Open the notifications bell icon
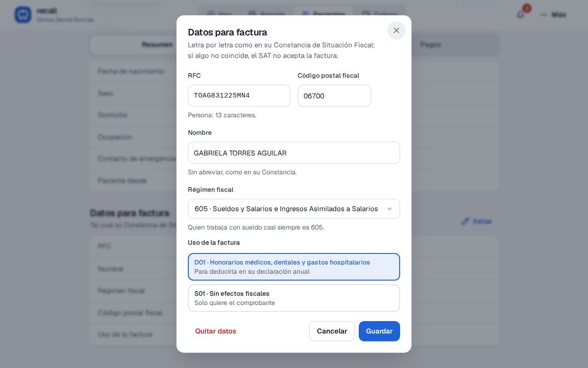Image resolution: width=588 pixels, height=368 pixels. (520, 15)
